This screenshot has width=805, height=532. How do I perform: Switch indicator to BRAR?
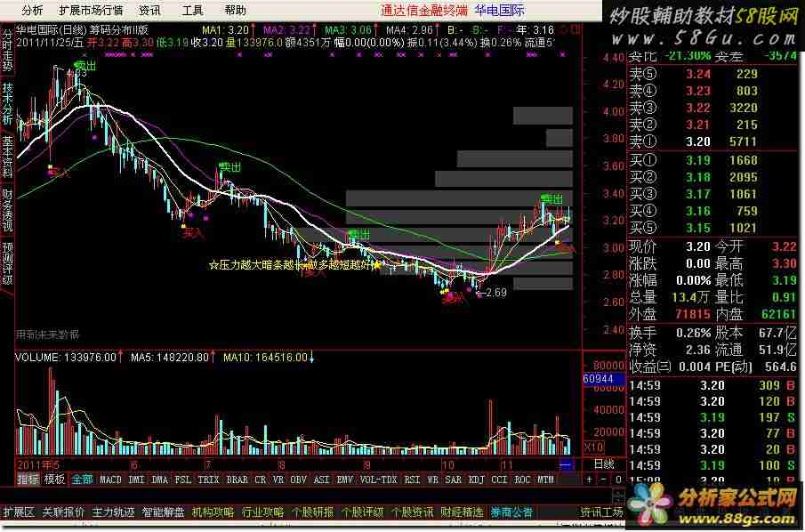tap(237, 480)
